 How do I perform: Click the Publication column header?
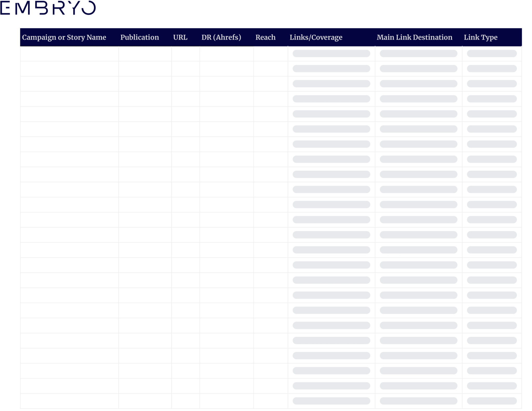coord(140,37)
